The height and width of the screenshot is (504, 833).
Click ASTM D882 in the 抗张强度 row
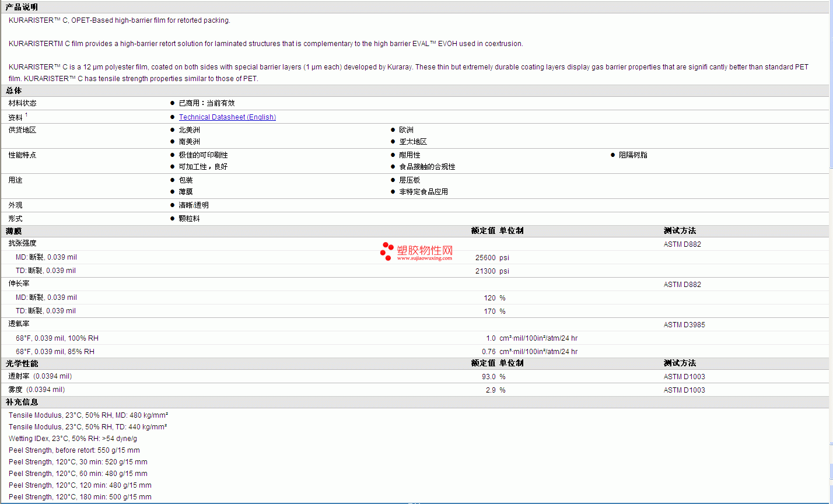pyautogui.click(x=682, y=244)
